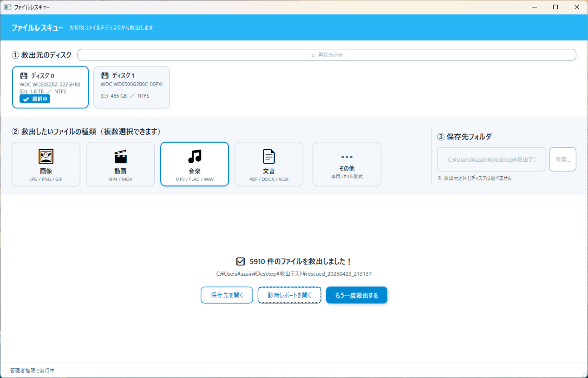
Task: Click the checkmark icon on the 選択中 badge
Action: 26,99
